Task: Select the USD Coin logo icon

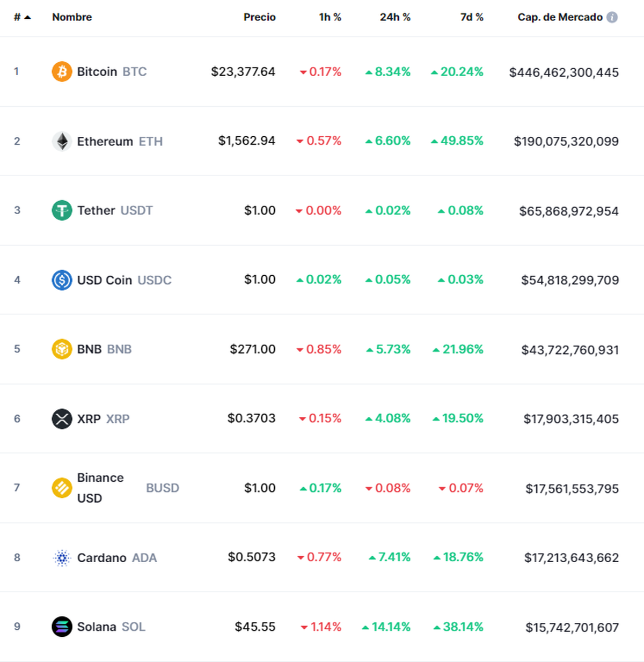Action: pos(62,280)
